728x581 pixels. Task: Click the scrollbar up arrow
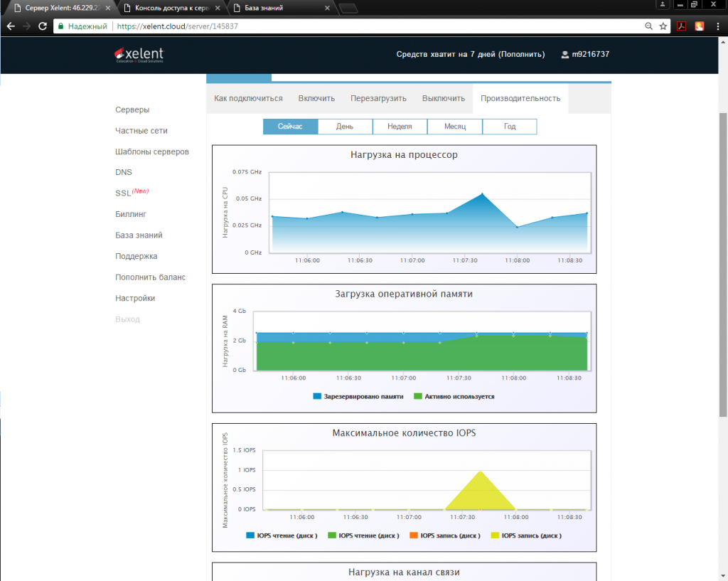point(723,42)
